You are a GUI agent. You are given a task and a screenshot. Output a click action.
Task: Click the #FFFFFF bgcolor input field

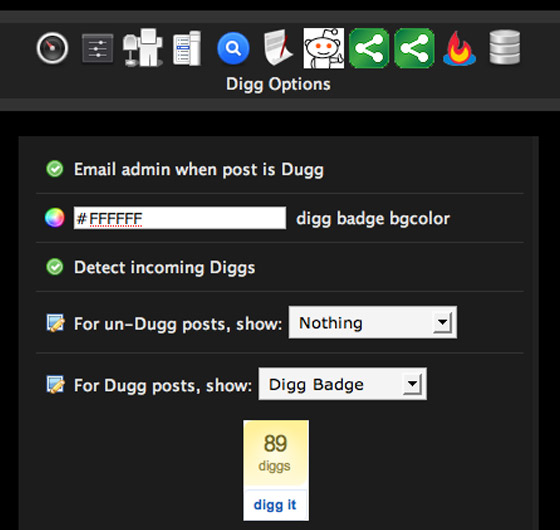[180, 218]
